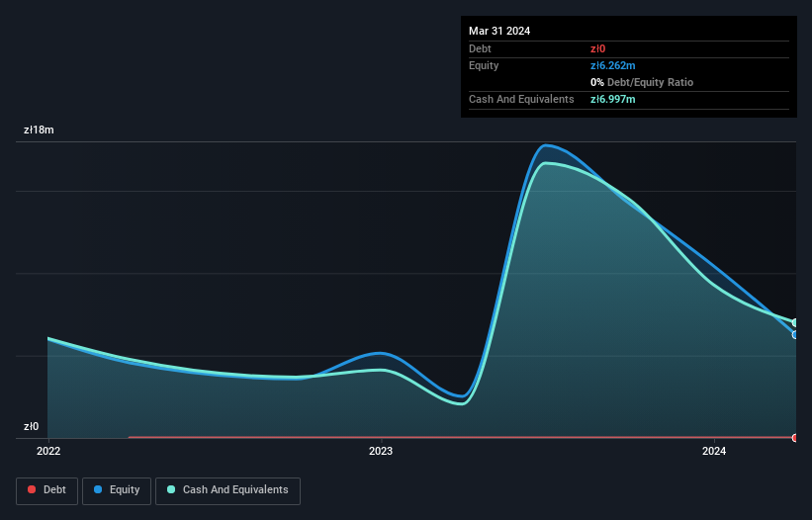Toggle the Equity legend button
This screenshot has width=812, height=520.
[x=117, y=490]
